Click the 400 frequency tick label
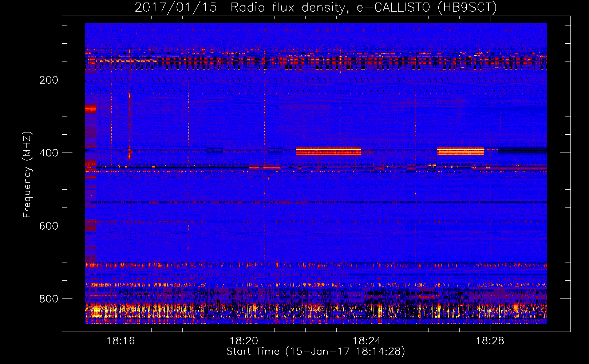This screenshot has height=364, width=589. click(49, 153)
